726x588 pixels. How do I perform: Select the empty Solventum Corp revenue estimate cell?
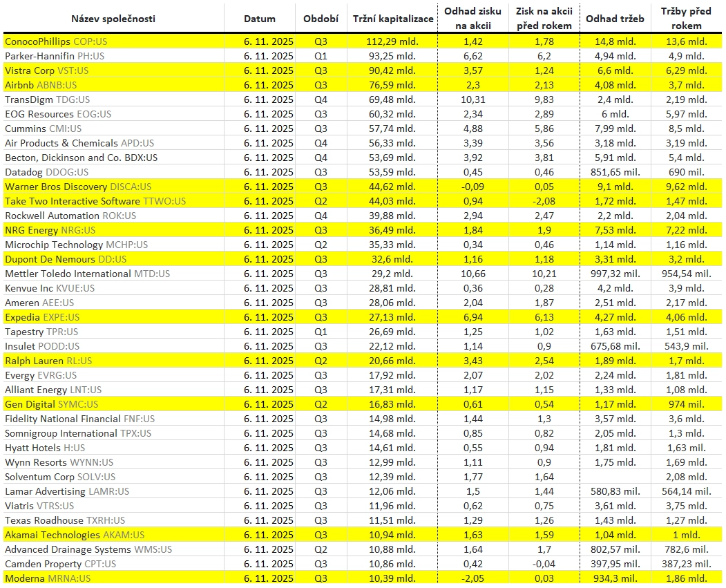pyautogui.click(x=615, y=477)
